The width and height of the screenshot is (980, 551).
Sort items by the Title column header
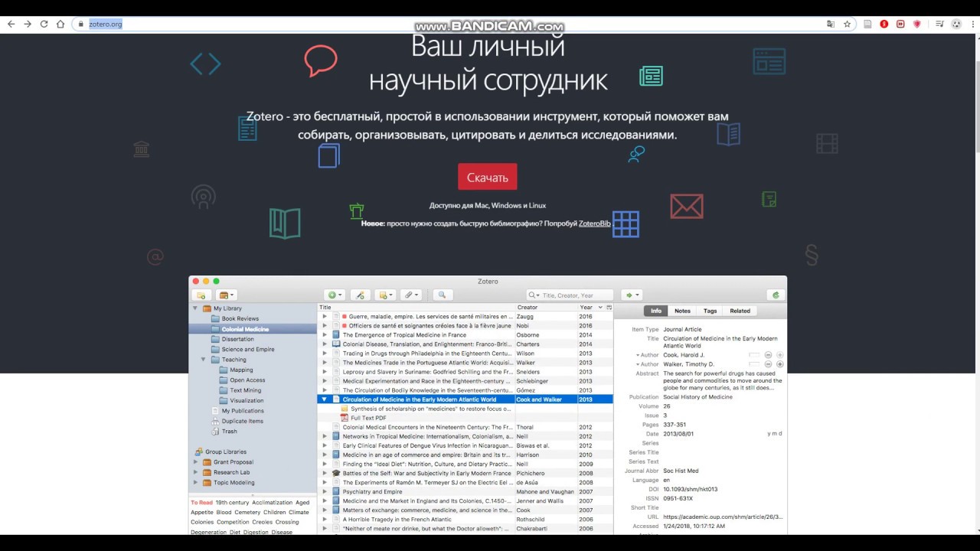tap(416, 308)
